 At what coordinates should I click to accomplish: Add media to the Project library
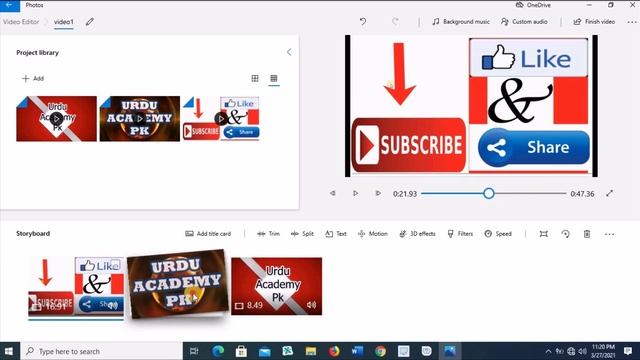point(33,78)
